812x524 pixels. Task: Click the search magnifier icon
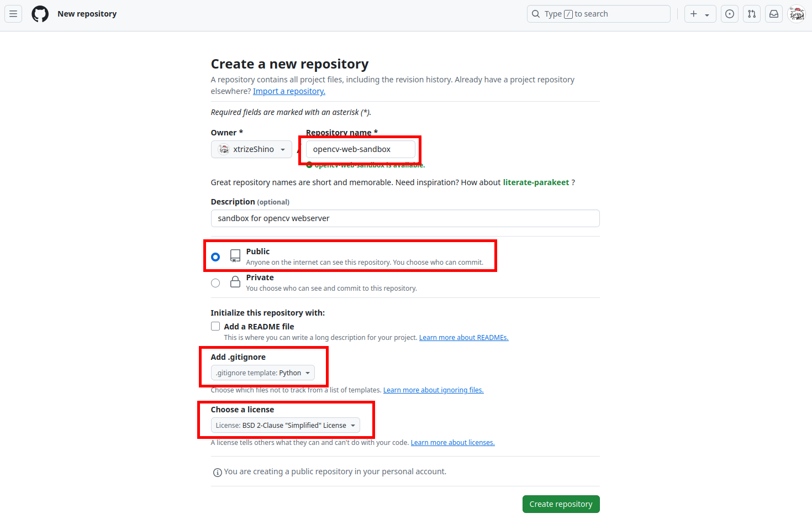tap(535, 13)
